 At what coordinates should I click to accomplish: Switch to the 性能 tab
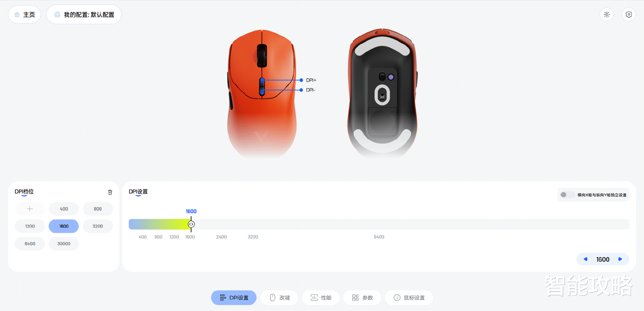click(x=321, y=298)
